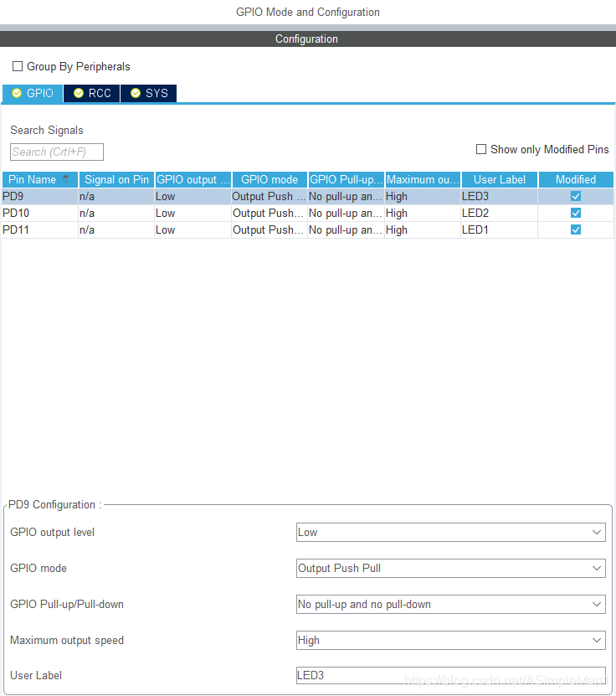Sort by User Label column header
The width and height of the screenshot is (616, 696).
tap(500, 179)
